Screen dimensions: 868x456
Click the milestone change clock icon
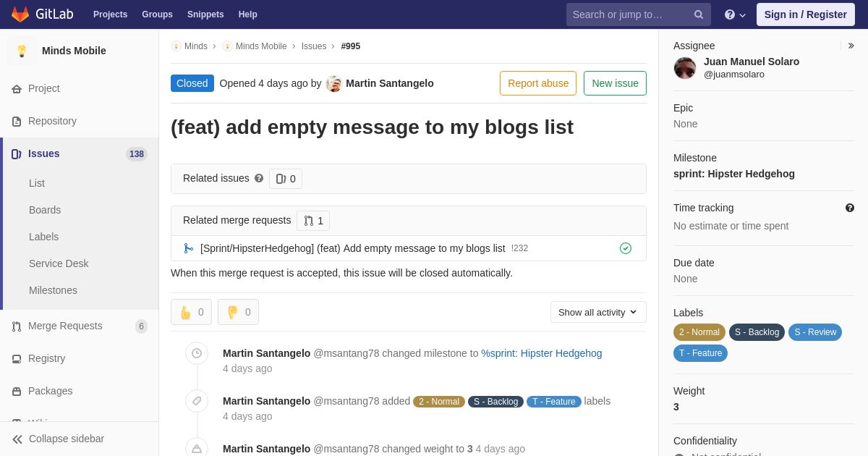coord(197,353)
